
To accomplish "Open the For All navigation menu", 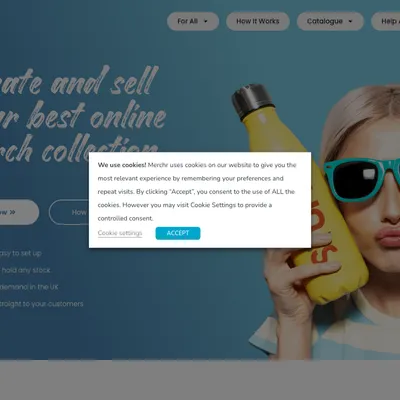I will pyautogui.click(x=193, y=21).
